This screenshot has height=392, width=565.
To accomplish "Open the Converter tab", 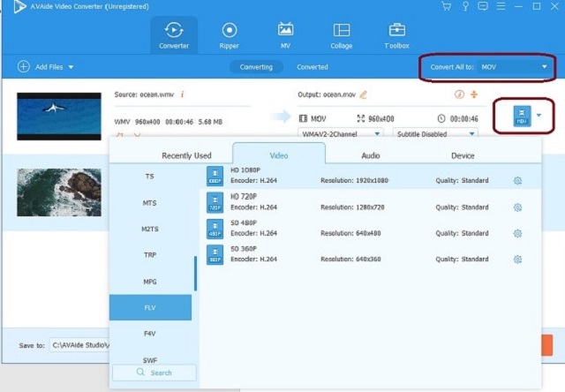I will point(174,35).
